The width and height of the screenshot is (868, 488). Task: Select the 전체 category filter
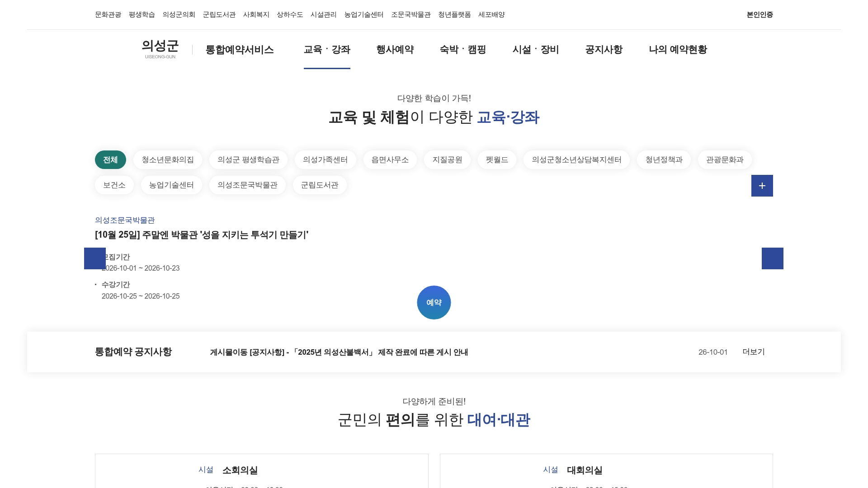[x=110, y=160]
